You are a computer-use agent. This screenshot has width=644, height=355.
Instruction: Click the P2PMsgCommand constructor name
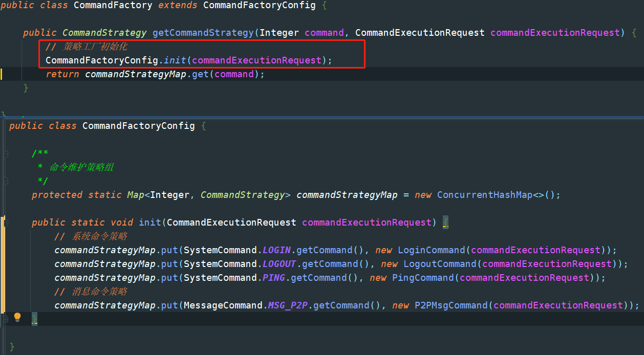tap(451, 305)
